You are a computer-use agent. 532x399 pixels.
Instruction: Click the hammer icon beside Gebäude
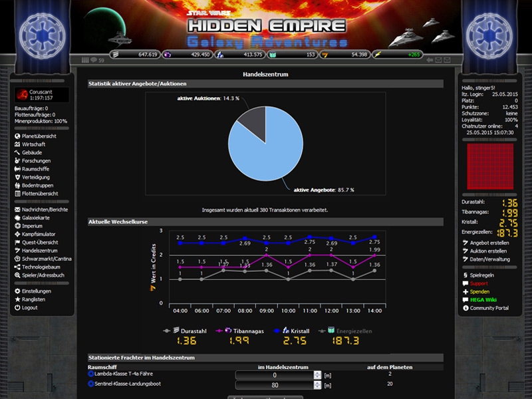pyautogui.click(x=17, y=152)
